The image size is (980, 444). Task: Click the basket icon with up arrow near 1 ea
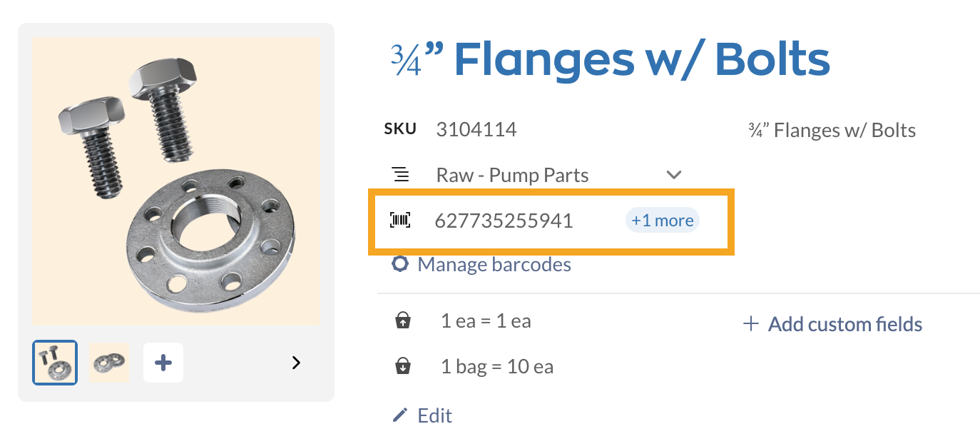click(x=403, y=321)
